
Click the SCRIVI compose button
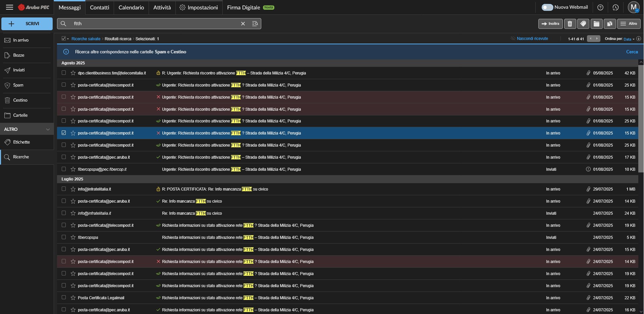coord(27,24)
